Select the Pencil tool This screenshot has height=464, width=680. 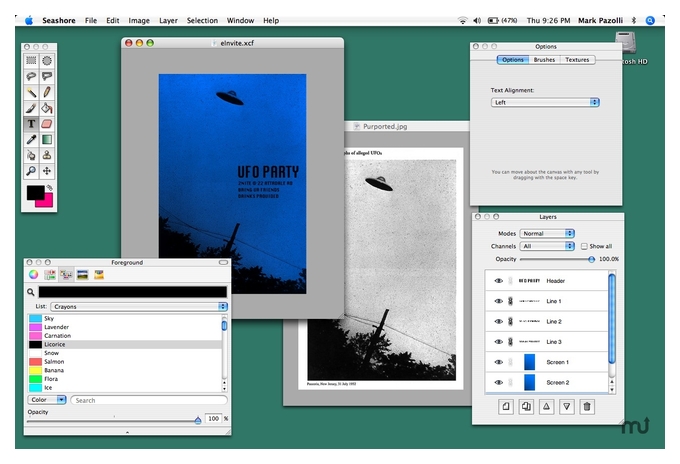(47, 92)
